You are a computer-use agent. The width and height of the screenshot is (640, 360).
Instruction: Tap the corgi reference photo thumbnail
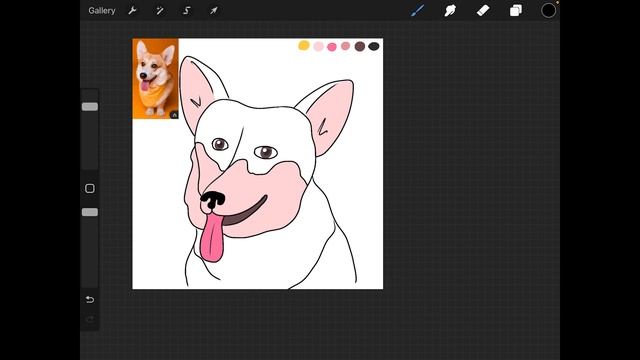point(156,78)
